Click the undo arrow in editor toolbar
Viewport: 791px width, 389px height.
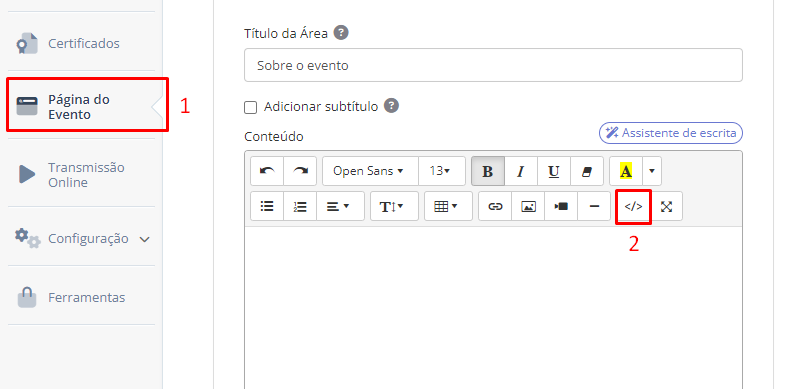pos(267,171)
